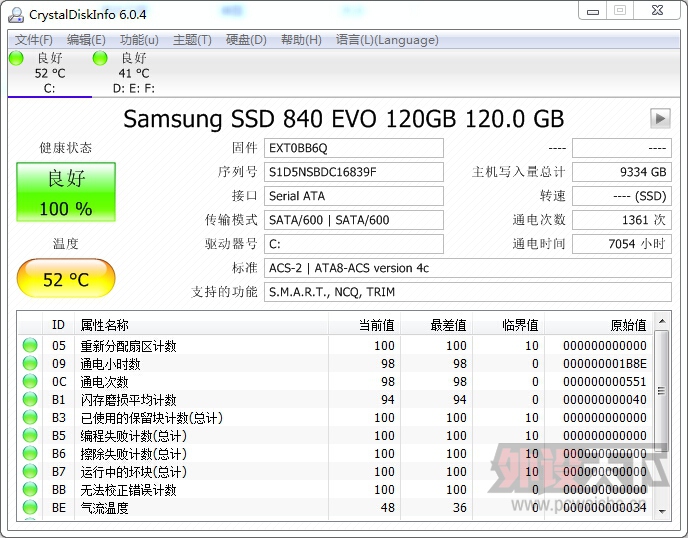Click the status dot for attribute BE
Image resolution: width=688 pixels, height=538 pixels.
pos(30,507)
